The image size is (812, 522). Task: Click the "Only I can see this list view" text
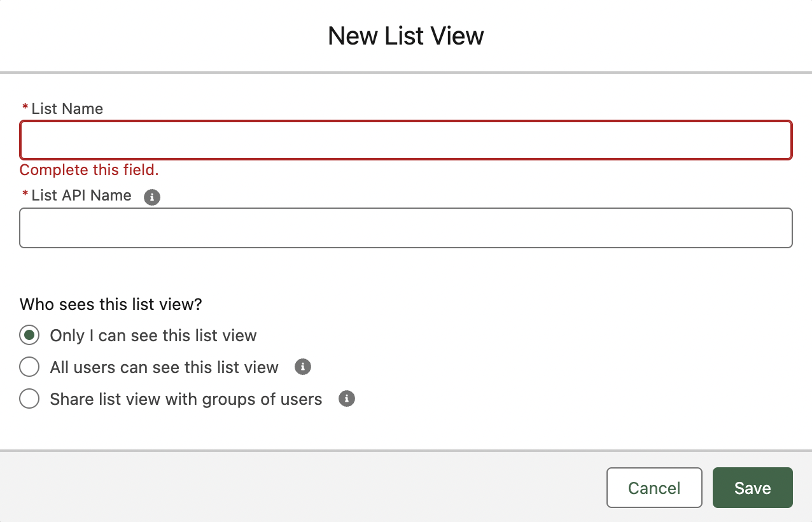[153, 335]
